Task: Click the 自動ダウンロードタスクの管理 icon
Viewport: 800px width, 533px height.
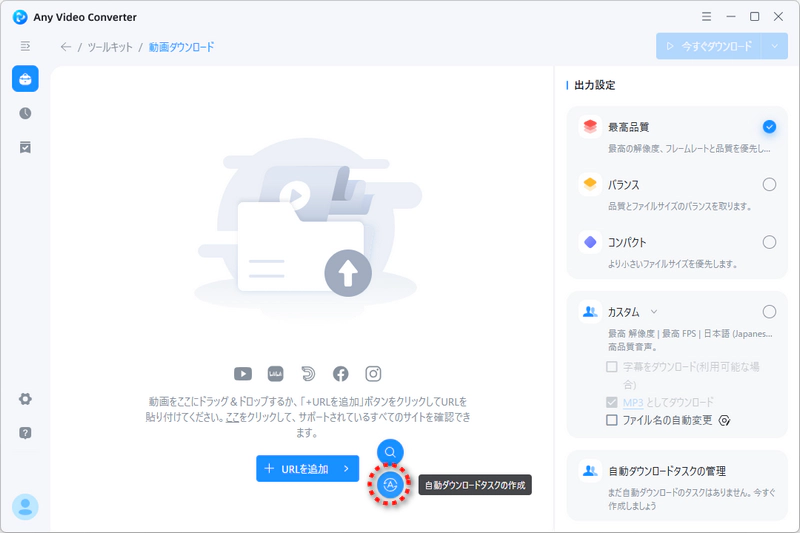Action: coord(590,471)
